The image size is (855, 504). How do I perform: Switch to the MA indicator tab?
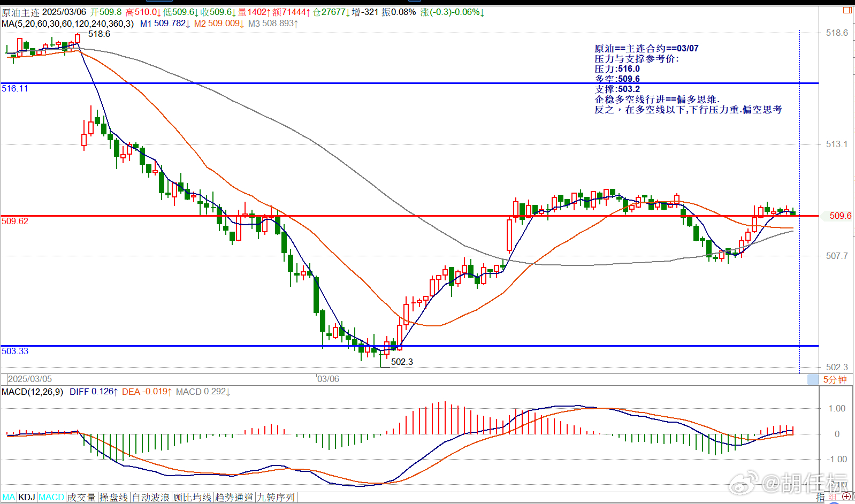click(x=9, y=498)
